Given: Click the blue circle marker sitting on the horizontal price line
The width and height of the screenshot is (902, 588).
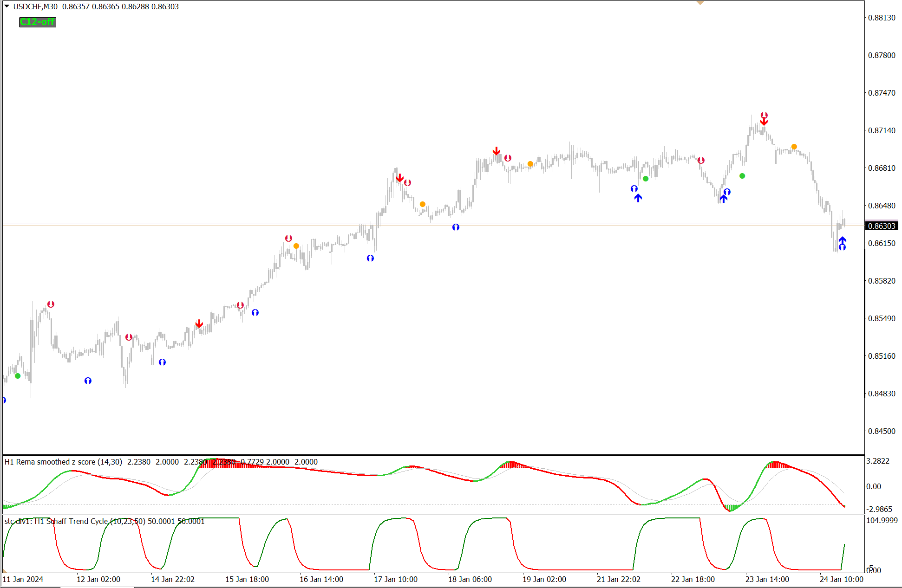Looking at the screenshot, I should point(456,227).
